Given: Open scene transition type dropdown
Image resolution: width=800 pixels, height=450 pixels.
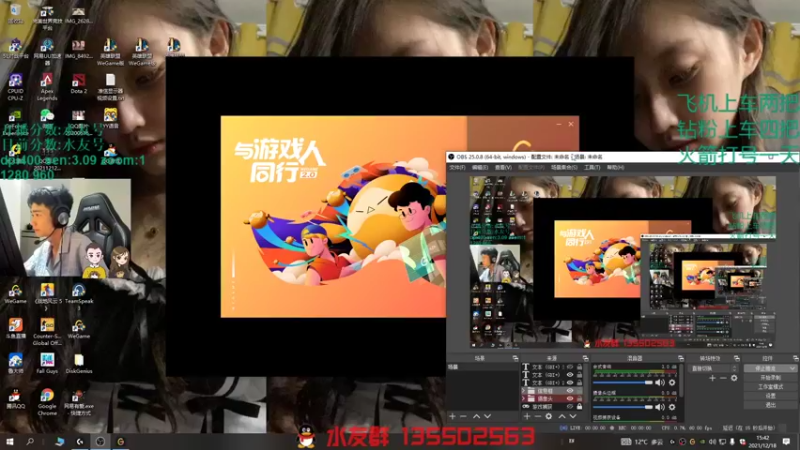Looking at the screenshot, I should (714, 368).
